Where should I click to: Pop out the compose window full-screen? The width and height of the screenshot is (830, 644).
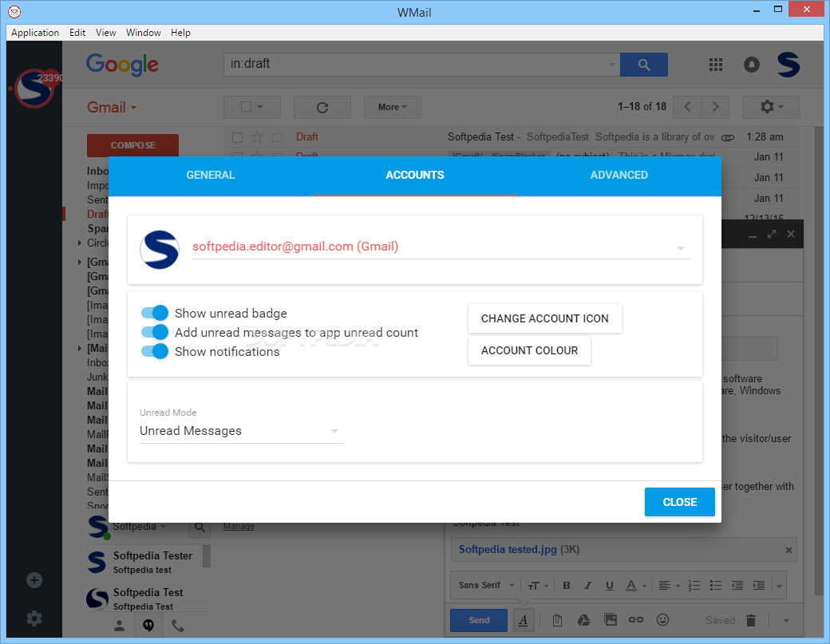(772, 234)
